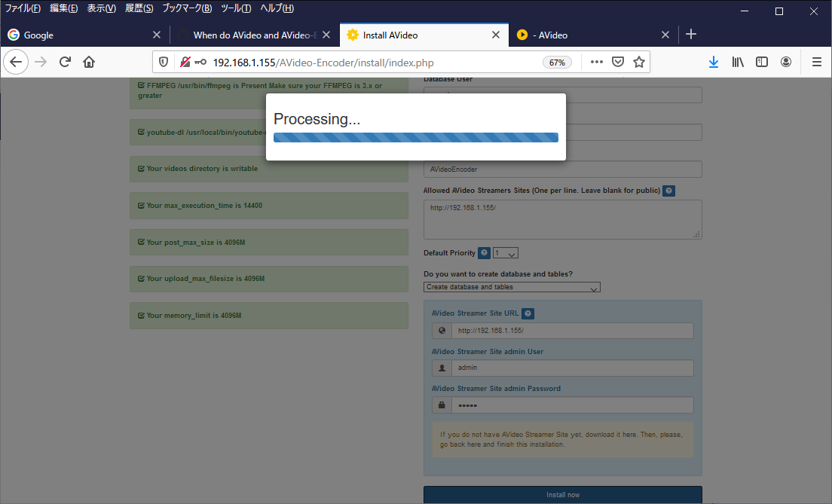Screen dimensions: 832x504
Task: Open the 表示(V) menu
Action: [101, 8]
